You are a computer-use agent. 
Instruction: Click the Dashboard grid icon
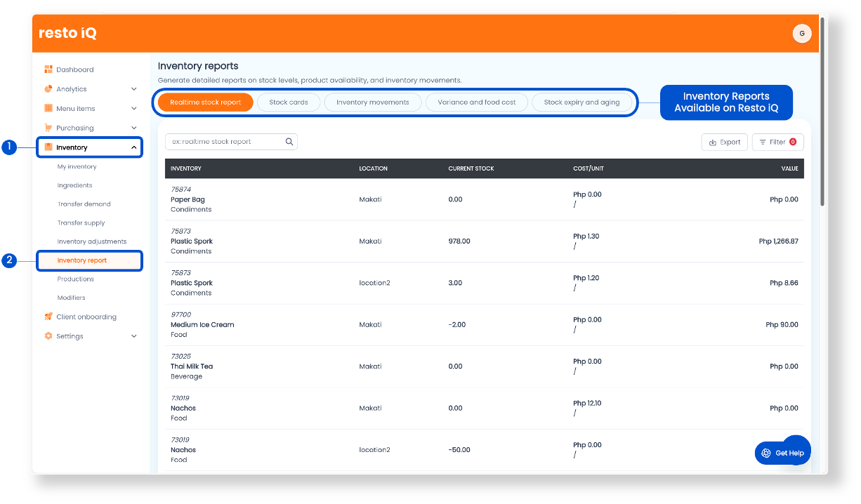(48, 69)
